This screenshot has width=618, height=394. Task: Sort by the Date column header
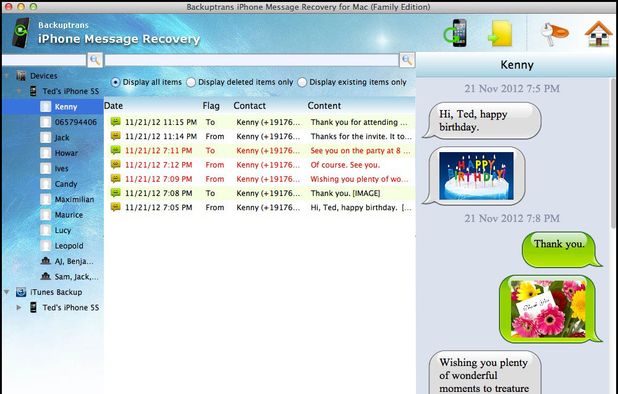coord(114,106)
